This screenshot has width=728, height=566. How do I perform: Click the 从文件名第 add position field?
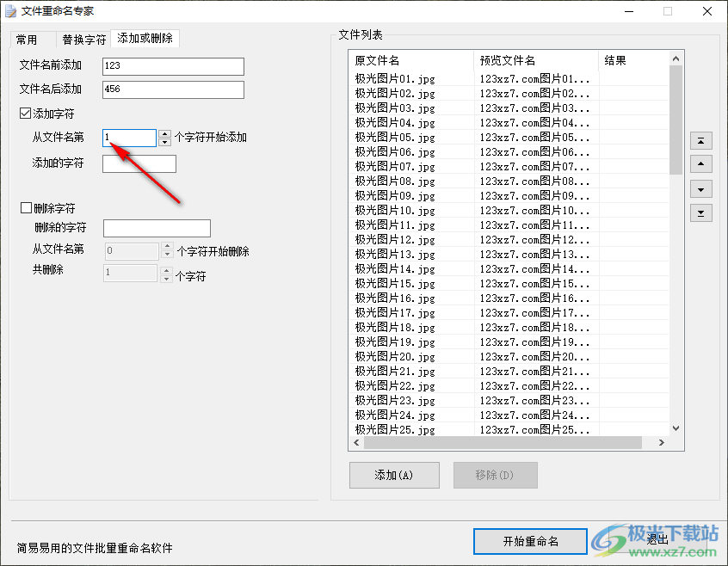pos(130,138)
